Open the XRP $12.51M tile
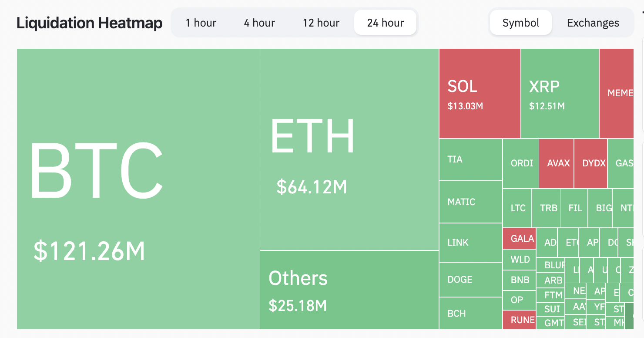Viewport: 644px width, 338px height. pyautogui.click(x=560, y=93)
